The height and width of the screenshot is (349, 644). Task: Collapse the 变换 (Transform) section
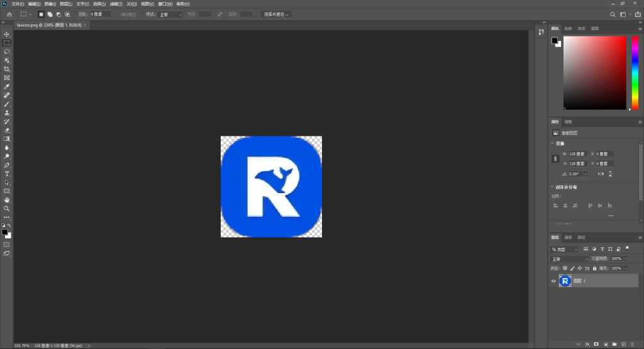(552, 143)
